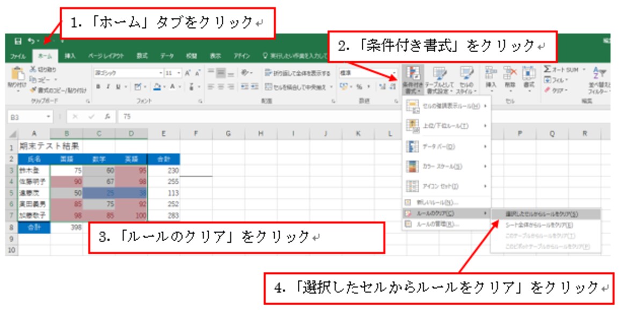Increase font size with large A icon
The width and height of the screenshot is (644, 317).
click(x=188, y=73)
